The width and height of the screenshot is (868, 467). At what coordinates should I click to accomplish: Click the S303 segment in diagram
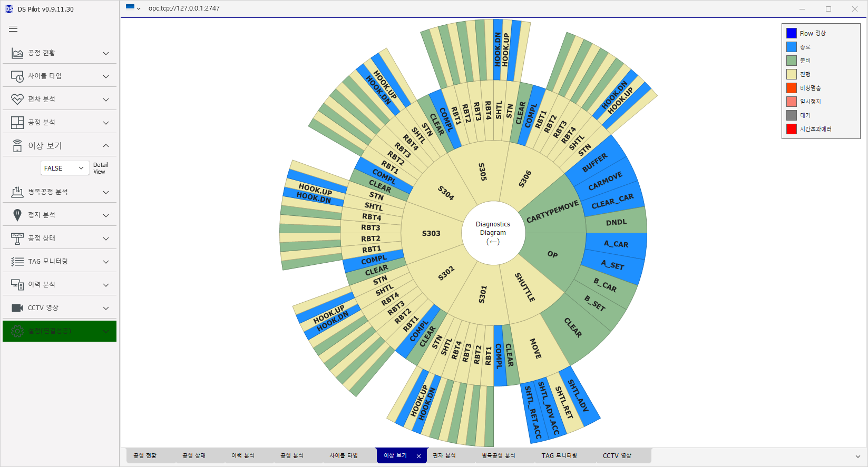coord(431,233)
